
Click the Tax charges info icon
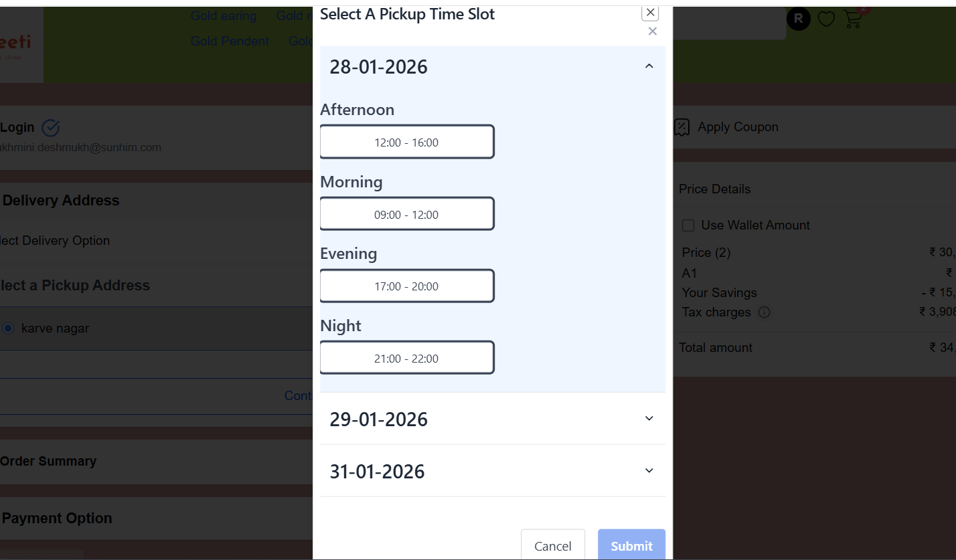(764, 312)
